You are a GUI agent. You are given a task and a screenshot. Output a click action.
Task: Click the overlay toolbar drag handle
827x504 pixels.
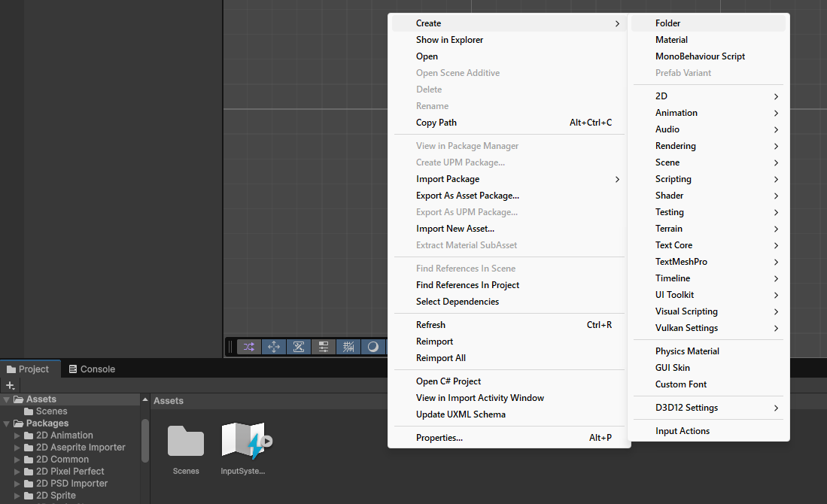[x=230, y=347]
